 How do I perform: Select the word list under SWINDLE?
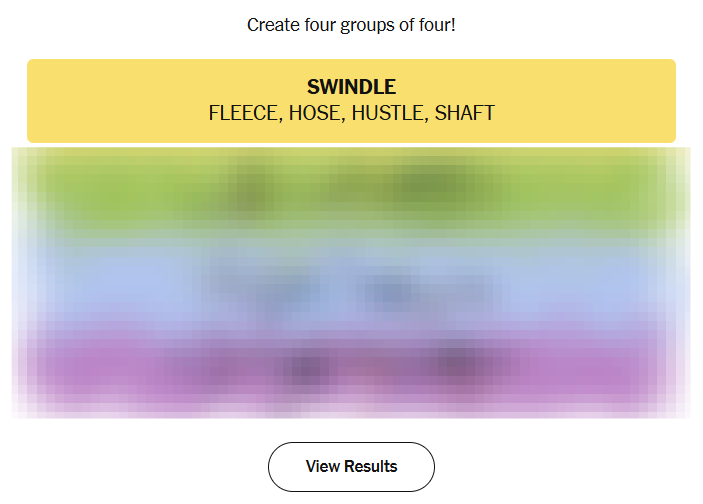coord(351,113)
